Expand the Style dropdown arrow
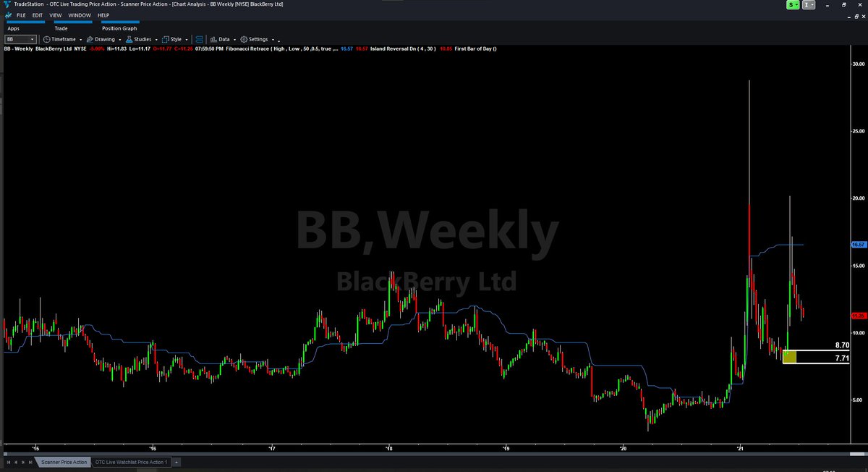Viewport: 868px width, 472px height. 187,40
